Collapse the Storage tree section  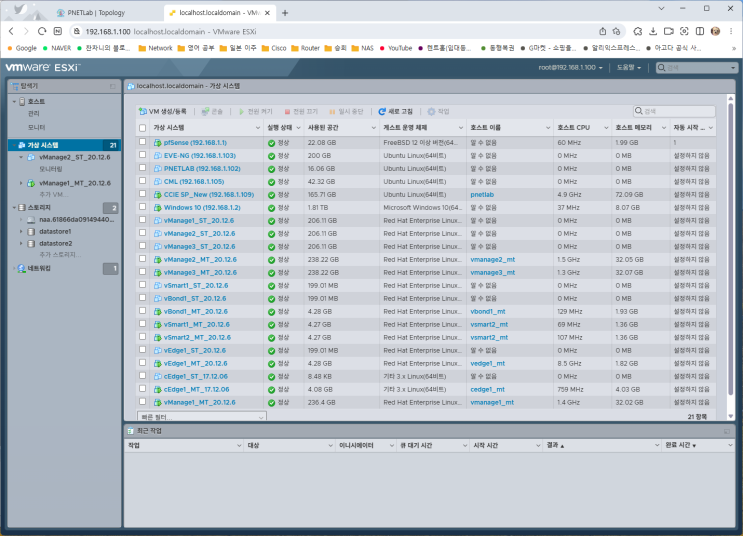pyautogui.click(x=14, y=208)
